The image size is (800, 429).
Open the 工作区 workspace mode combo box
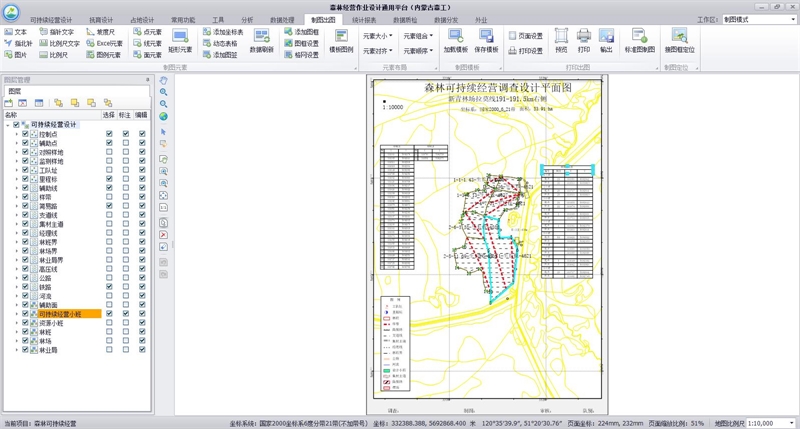758,18
